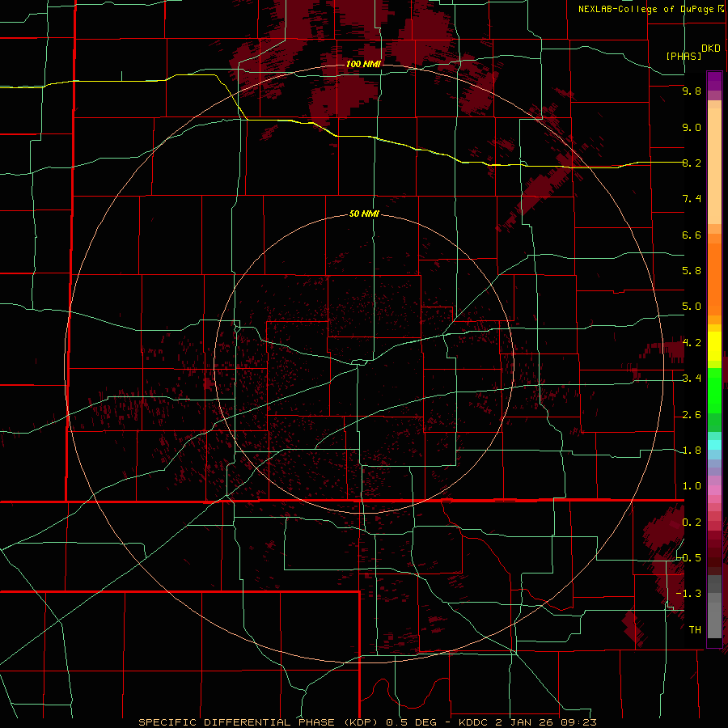Screen dimensions: 728x728
Task: Click the 9.8 value on the color scale
Action: (692, 91)
